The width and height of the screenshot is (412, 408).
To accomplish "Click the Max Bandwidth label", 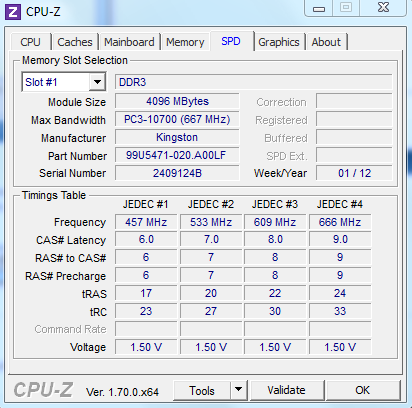I will [x=68, y=120].
